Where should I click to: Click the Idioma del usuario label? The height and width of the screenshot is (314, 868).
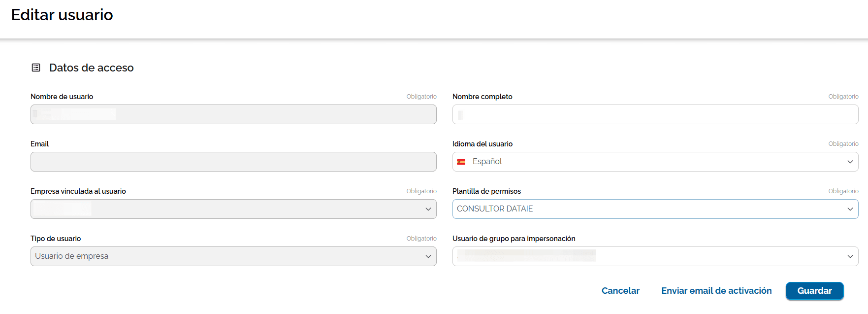click(x=482, y=144)
